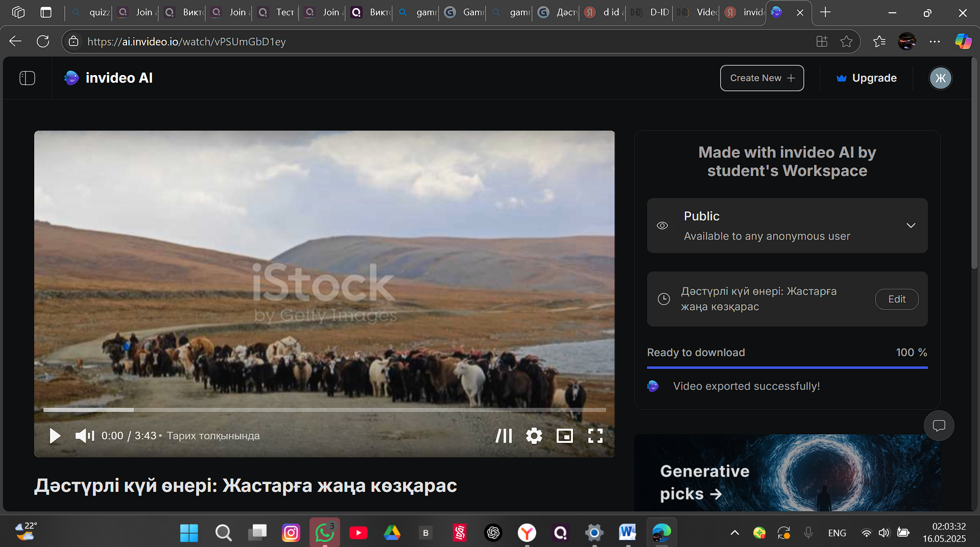Click the invideo AI logo
This screenshot has width=980, height=547.
pos(108,78)
